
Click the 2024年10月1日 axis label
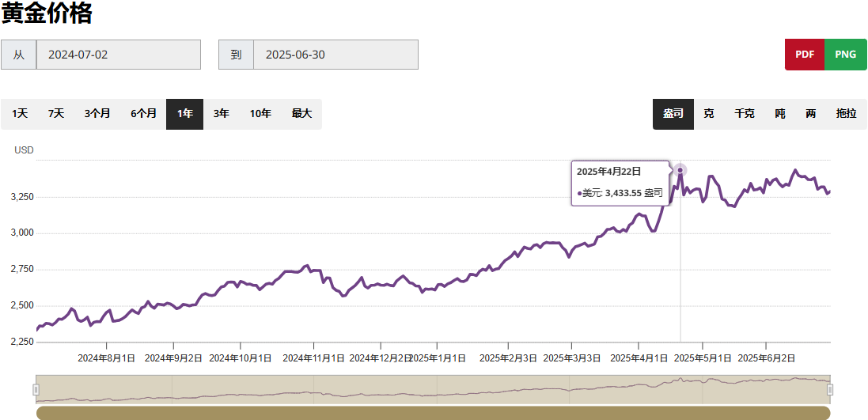pos(241,358)
